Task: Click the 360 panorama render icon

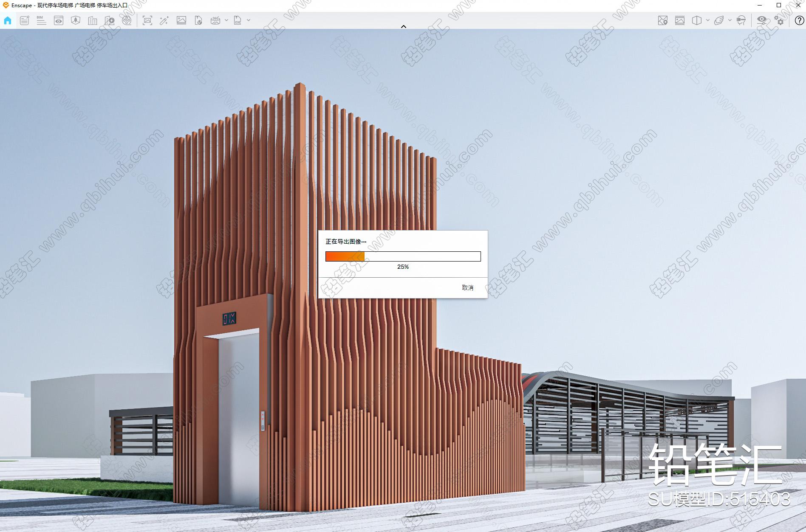Action: pos(215,20)
